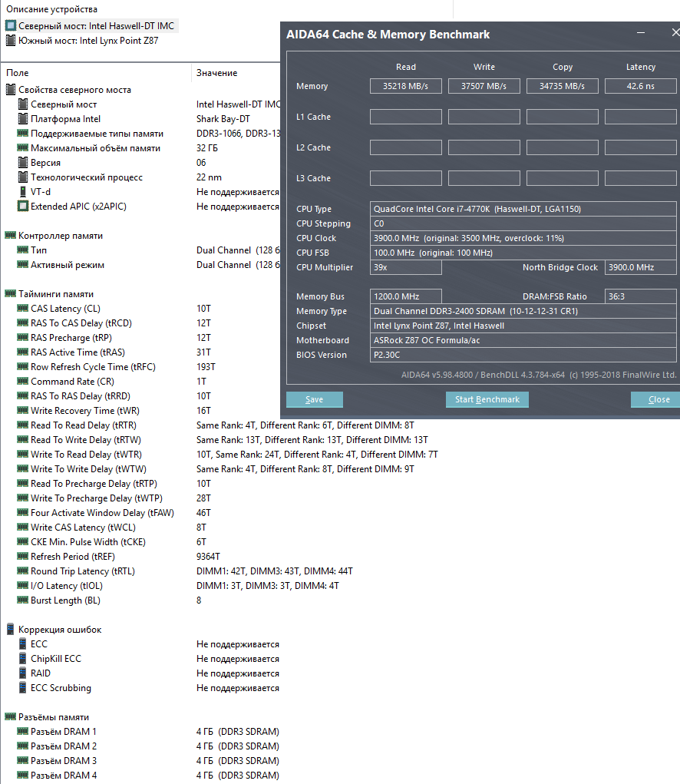Select Северный мост: Intel Haswell-DT IMC device
The image size is (680, 784).
click(x=91, y=26)
